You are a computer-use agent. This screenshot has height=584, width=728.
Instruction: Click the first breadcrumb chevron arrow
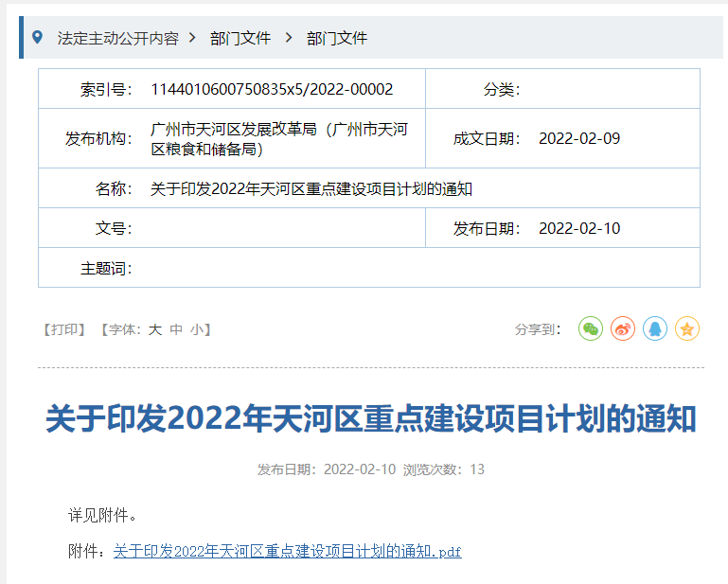(192, 38)
